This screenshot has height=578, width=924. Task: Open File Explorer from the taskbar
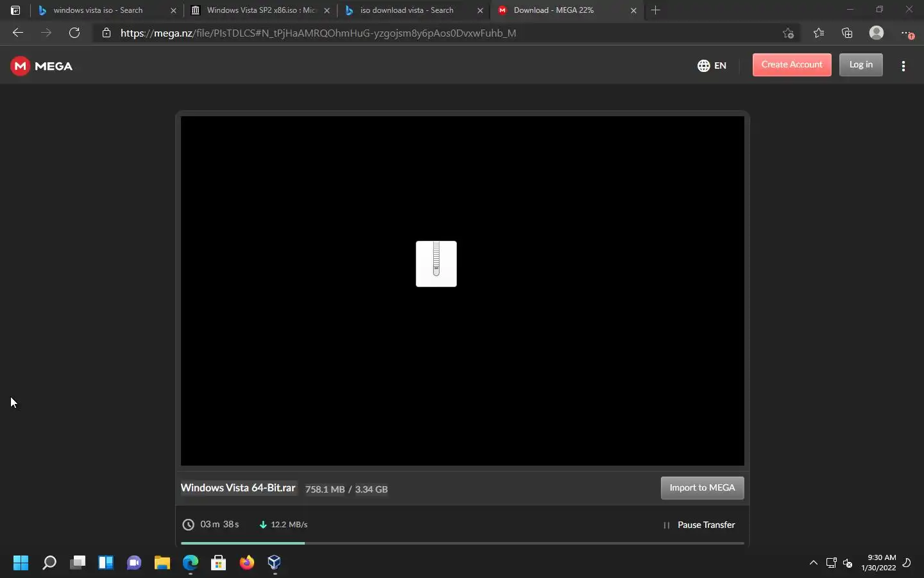click(x=162, y=563)
